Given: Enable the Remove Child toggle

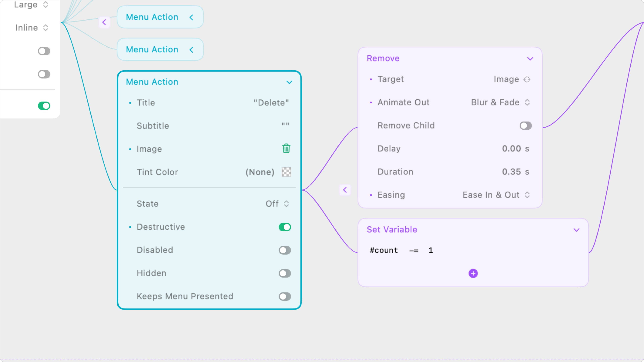Looking at the screenshot, I should pyautogui.click(x=525, y=126).
